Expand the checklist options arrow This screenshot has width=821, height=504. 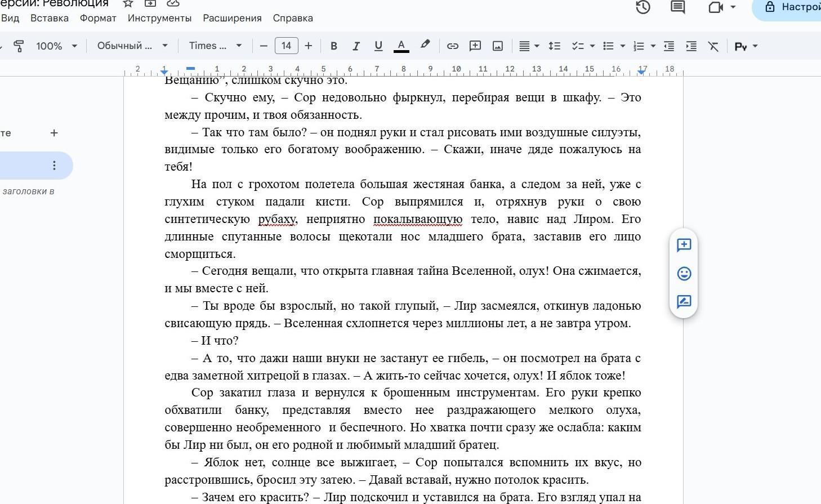[x=592, y=46]
